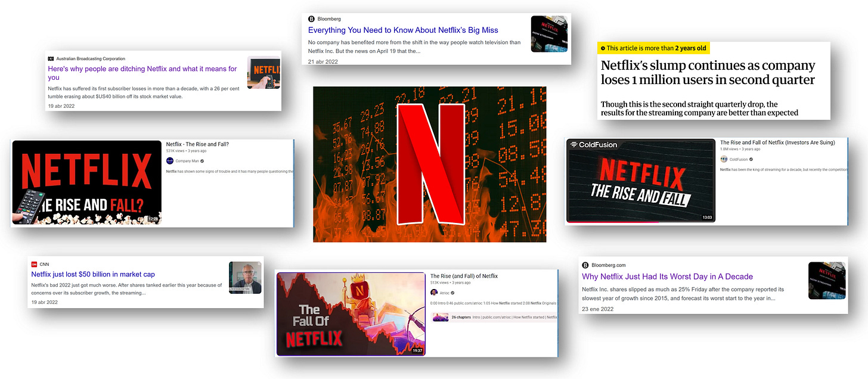This screenshot has height=379, width=868.
Task: Click the '0:00 Intro 0:46 public.com/atrioc' timestamp line
Action: point(494,303)
